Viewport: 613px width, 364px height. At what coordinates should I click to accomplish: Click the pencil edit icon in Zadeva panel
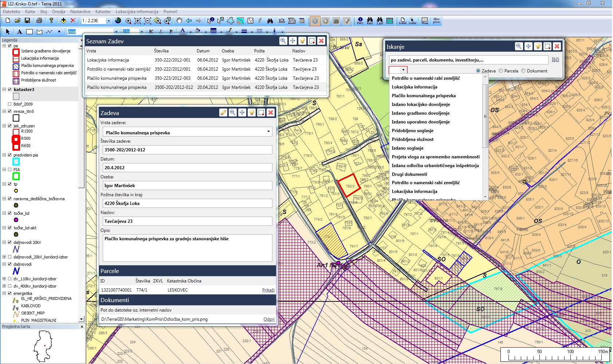click(x=223, y=112)
